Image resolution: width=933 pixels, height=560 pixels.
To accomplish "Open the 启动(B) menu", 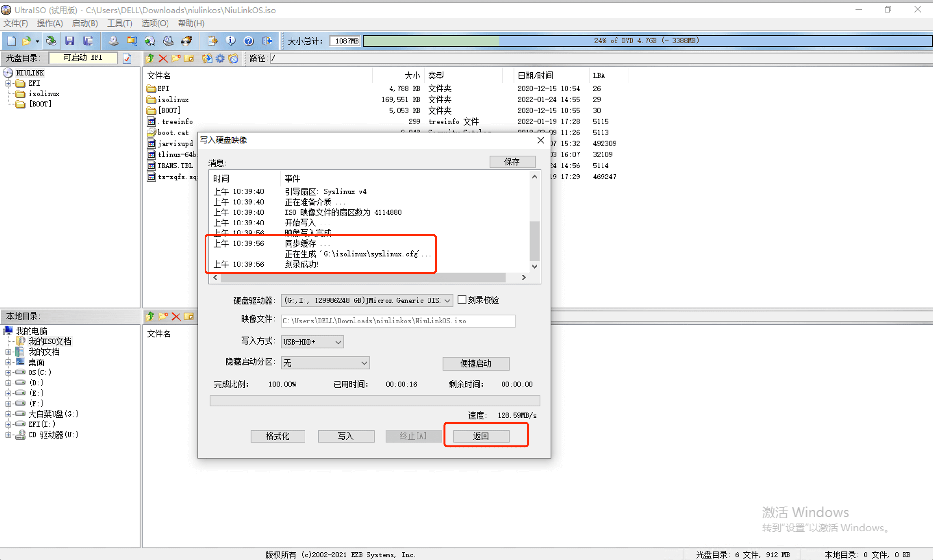I will click(x=85, y=23).
